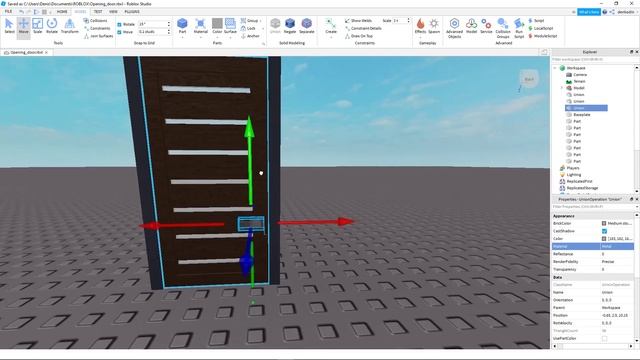Open the Part dropdown arrow
Image resolution: width=640 pixels, height=360 pixels.
182,38
